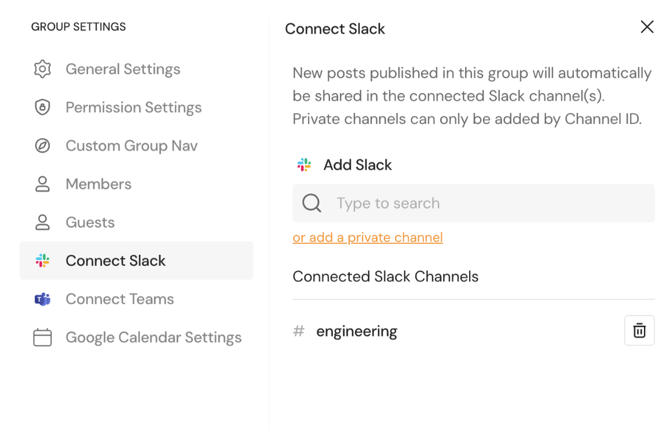670x429 pixels.
Task: Click the Custom Group Nav compass icon
Action: tap(42, 146)
